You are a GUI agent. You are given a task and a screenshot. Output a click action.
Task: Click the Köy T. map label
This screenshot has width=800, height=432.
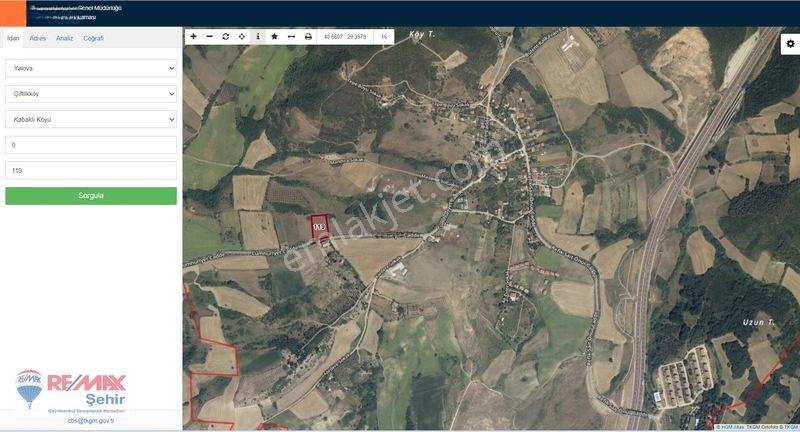pos(422,34)
